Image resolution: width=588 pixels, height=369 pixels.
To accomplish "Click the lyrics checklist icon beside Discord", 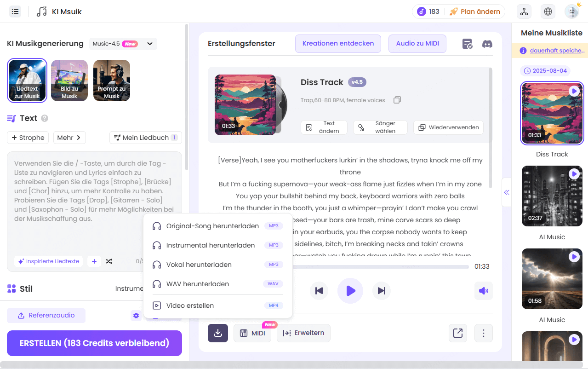I will tap(467, 44).
